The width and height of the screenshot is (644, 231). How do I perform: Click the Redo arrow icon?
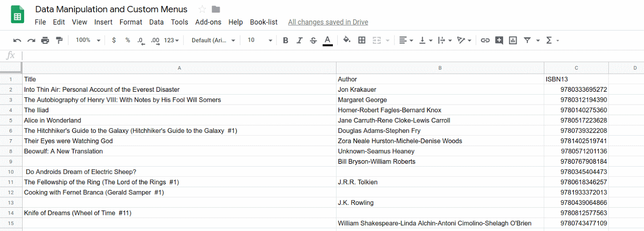coord(31,40)
